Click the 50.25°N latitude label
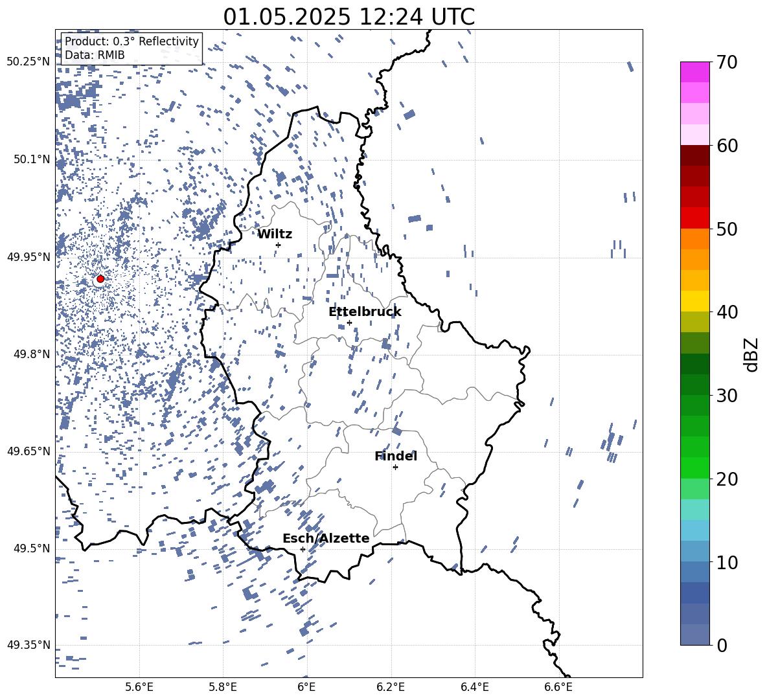Viewport: 767px width, 700px height. click(29, 62)
